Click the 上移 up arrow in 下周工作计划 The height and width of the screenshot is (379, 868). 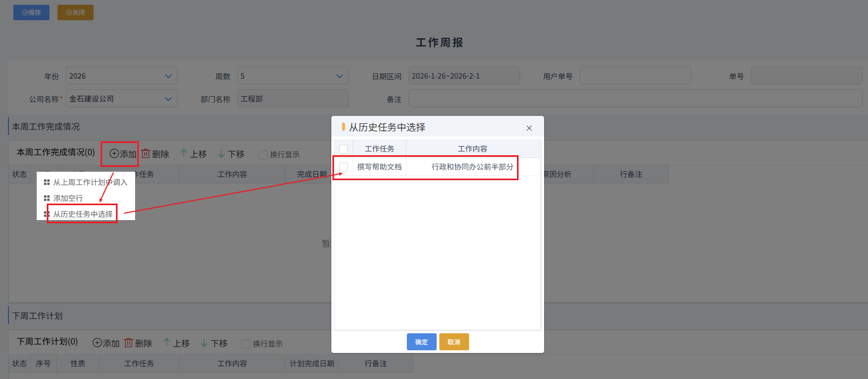point(166,342)
